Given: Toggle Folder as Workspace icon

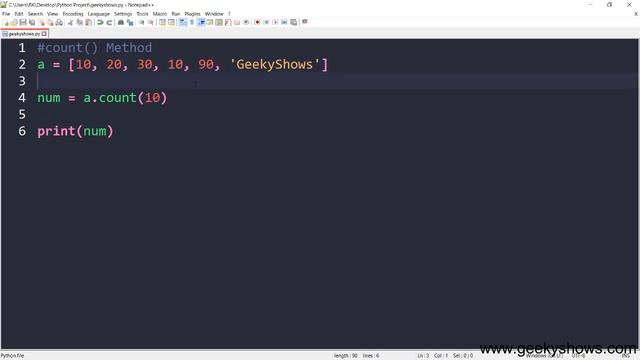Looking at the screenshot, I should point(237,22).
